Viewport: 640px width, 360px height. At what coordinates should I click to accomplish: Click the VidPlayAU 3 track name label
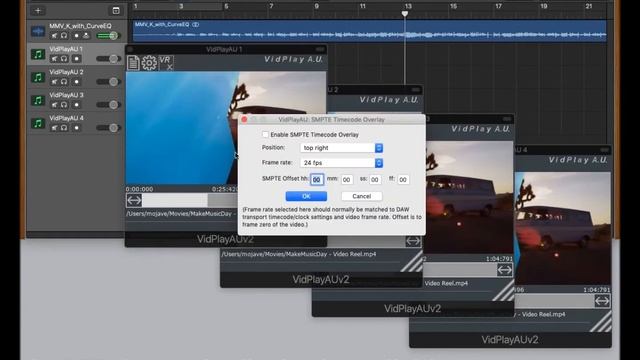point(66,95)
